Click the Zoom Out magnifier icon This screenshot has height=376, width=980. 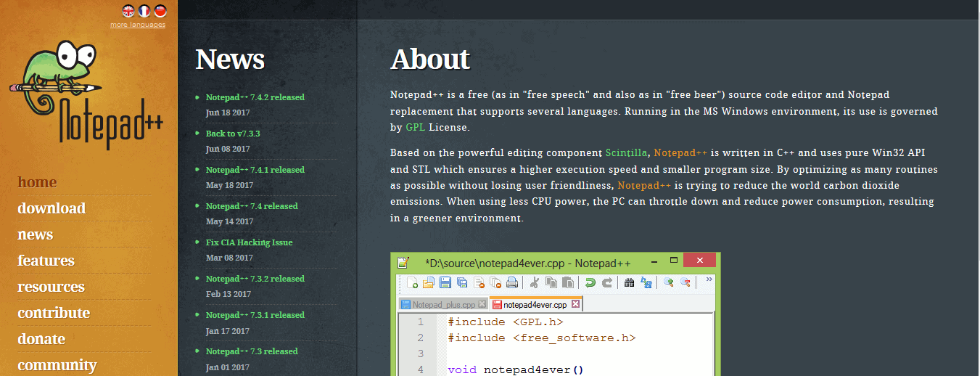pos(685,282)
